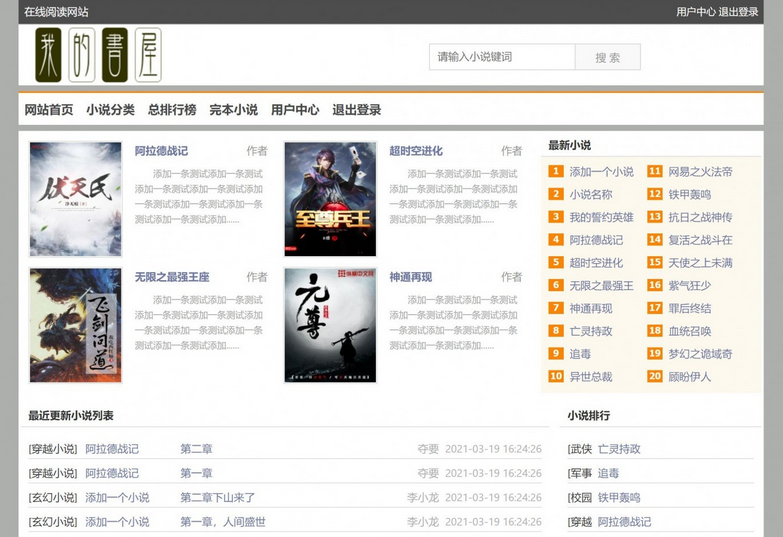This screenshot has width=783, height=537.
Task: Open 亡灵持政 ranked 8 in the latest novels
Action: [591, 331]
